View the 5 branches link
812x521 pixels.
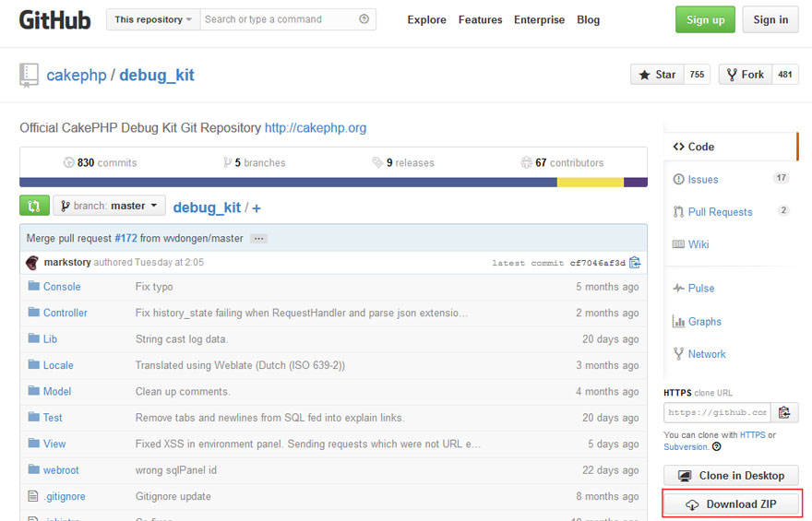(255, 162)
